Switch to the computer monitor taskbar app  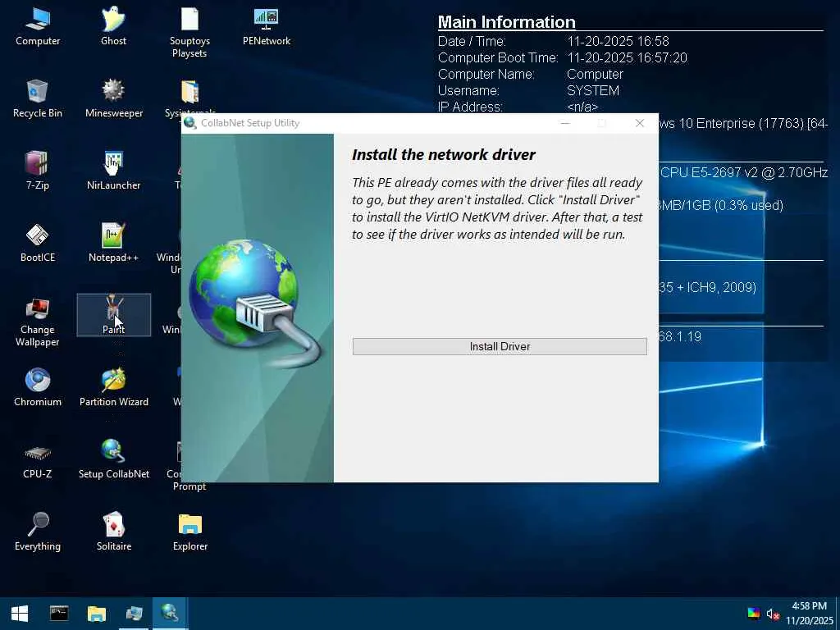(134, 614)
